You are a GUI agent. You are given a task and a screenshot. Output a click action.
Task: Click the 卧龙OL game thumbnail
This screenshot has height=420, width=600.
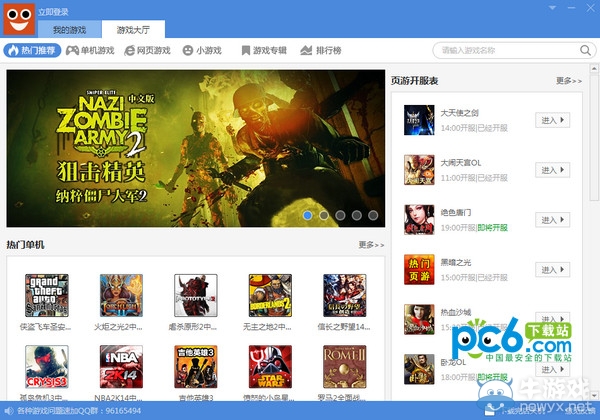point(419,369)
